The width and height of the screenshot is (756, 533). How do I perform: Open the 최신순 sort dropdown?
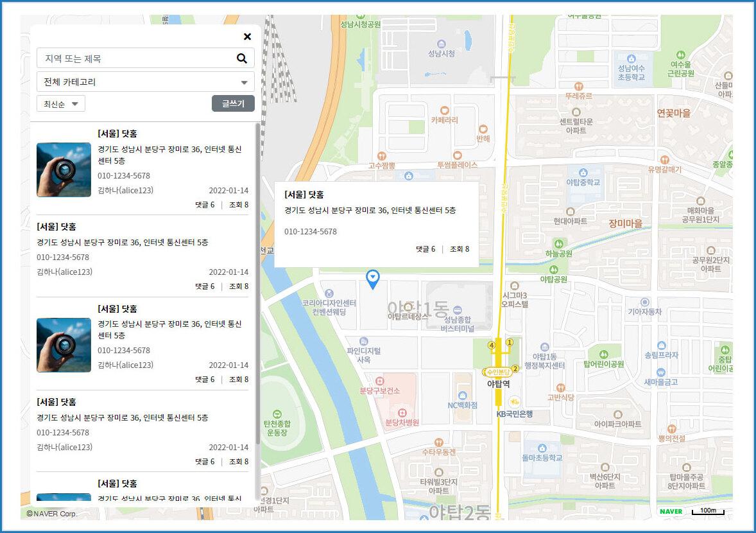pos(61,103)
